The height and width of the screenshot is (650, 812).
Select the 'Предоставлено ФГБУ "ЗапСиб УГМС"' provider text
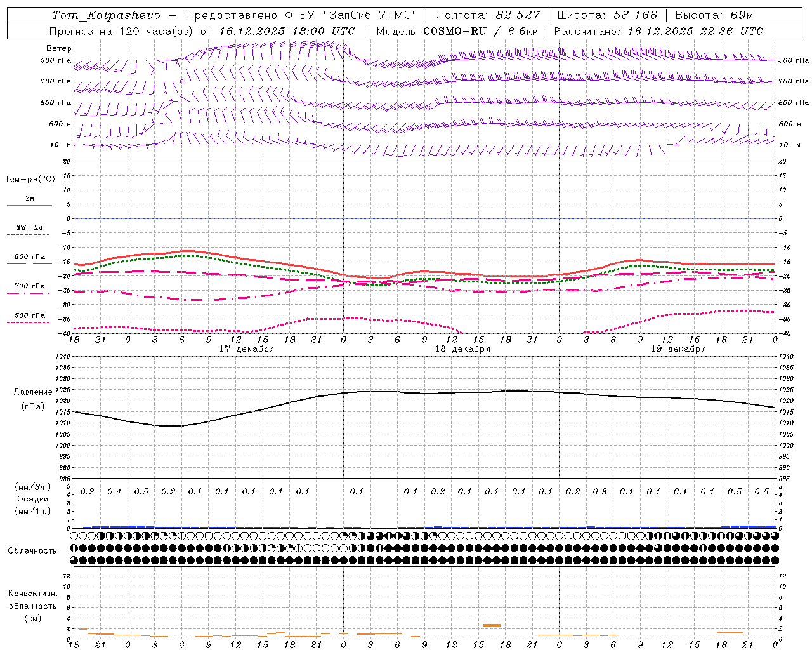coord(301,15)
